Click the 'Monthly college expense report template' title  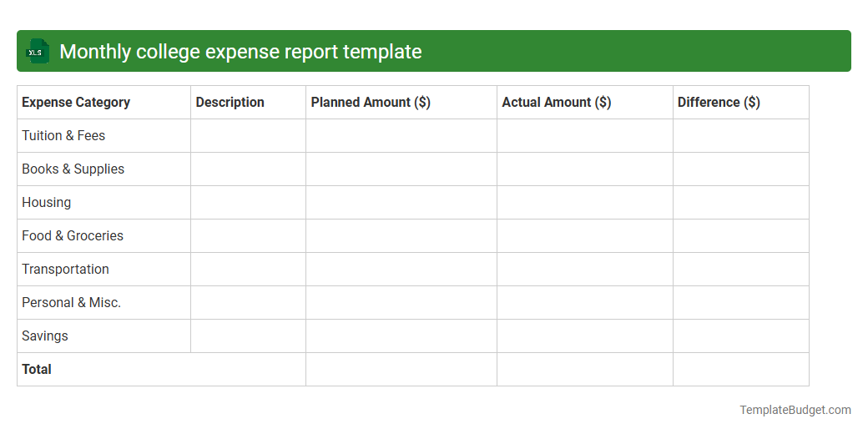coord(240,52)
